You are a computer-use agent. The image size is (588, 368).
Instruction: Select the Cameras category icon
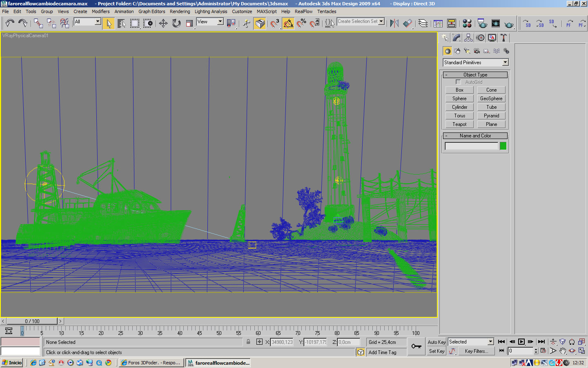[477, 51]
